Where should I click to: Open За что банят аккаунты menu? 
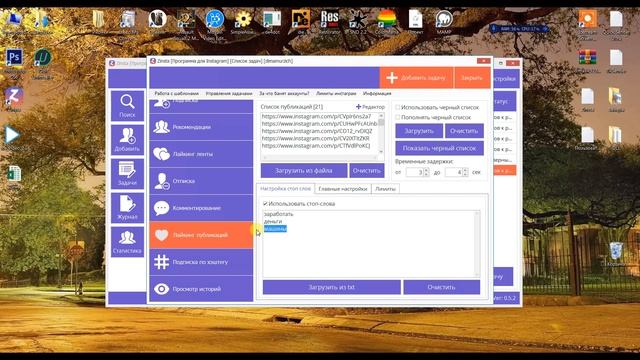coord(284,93)
